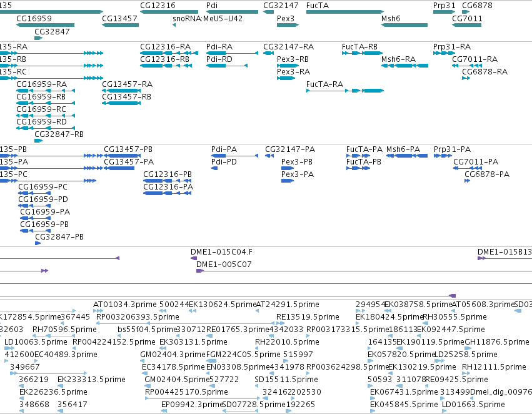Select protein label CG12316-PB
532x414 pixels.
click(168, 174)
